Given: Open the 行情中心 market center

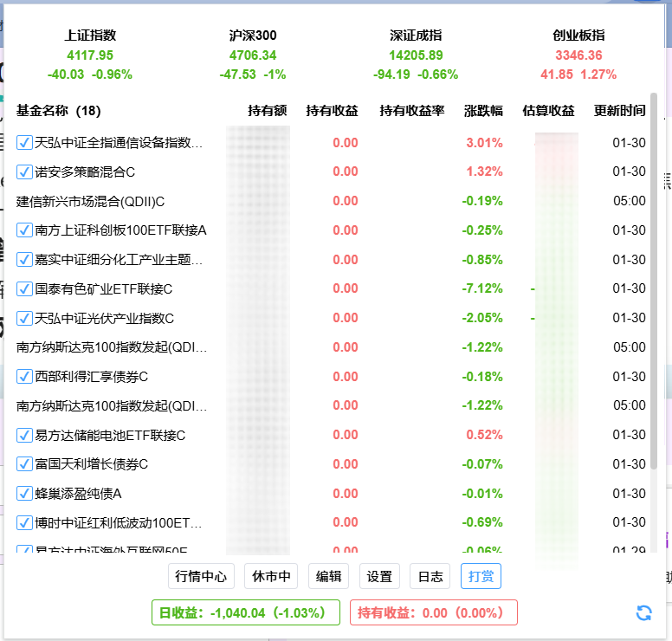Looking at the screenshot, I should click(x=201, y=577).
